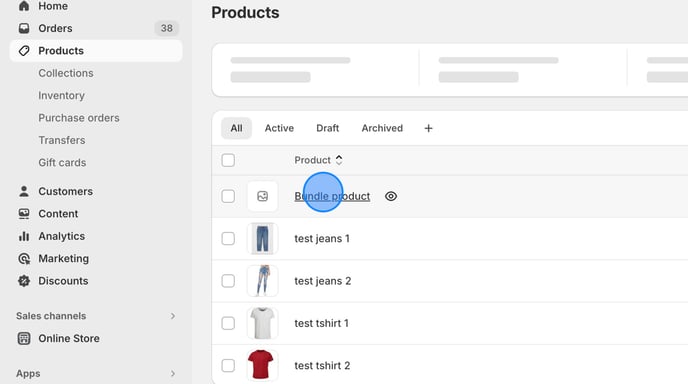The width and height of the screenshot is (688, 384).
Task: Switch to the Active tab
Action: coord(279,128)
